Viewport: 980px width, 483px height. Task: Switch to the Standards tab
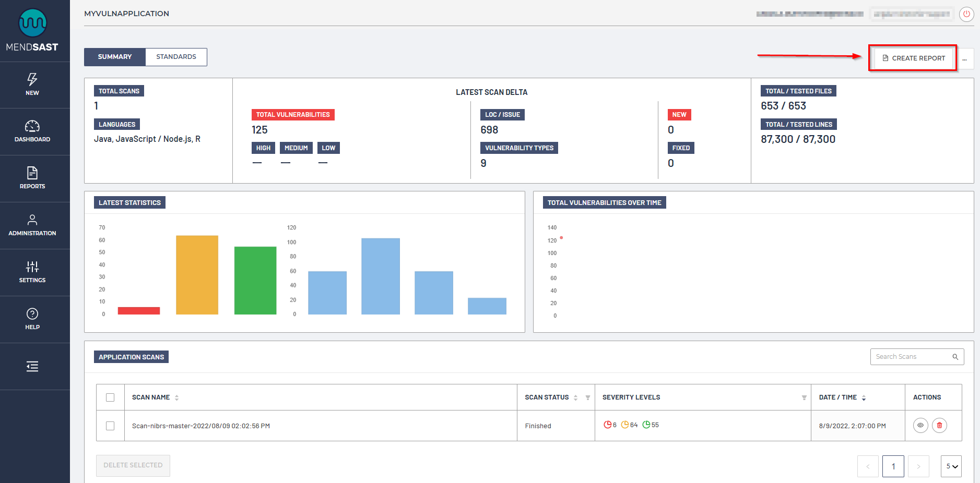coord(176,57)
